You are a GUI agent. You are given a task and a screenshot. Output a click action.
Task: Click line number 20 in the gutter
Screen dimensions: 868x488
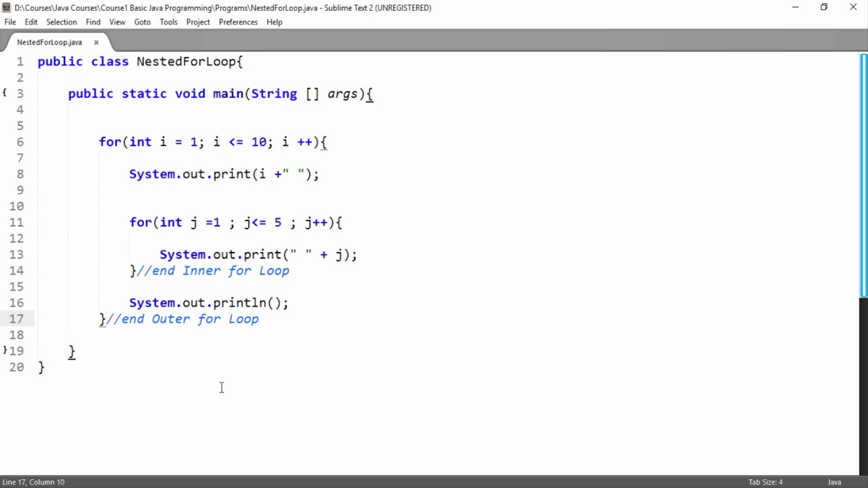pos(16,367)
